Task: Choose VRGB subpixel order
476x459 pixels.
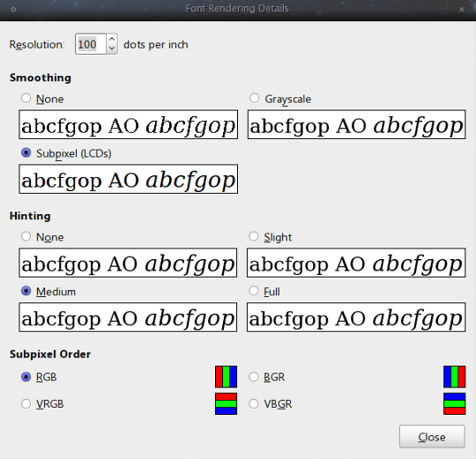Action: click(x=26, y=403)
